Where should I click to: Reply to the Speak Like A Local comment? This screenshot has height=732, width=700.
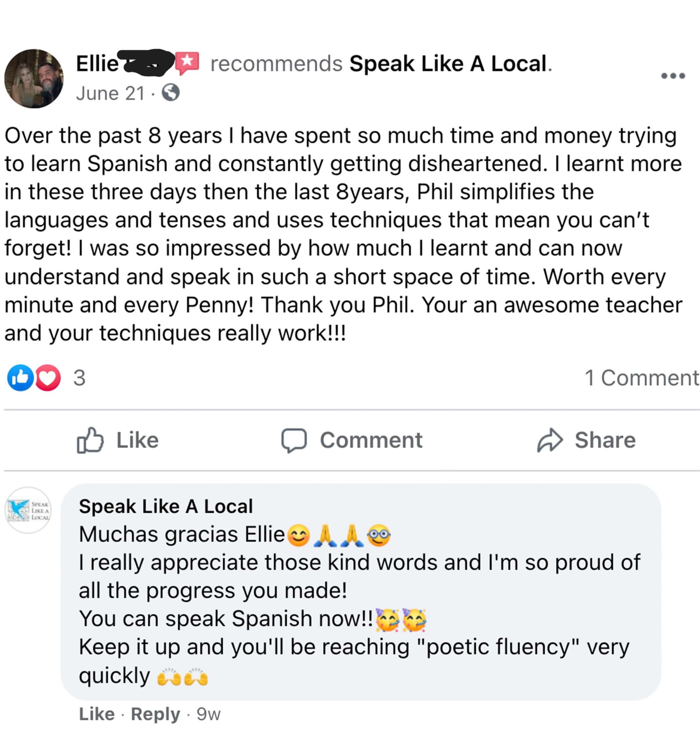click(x=155, y=714)
